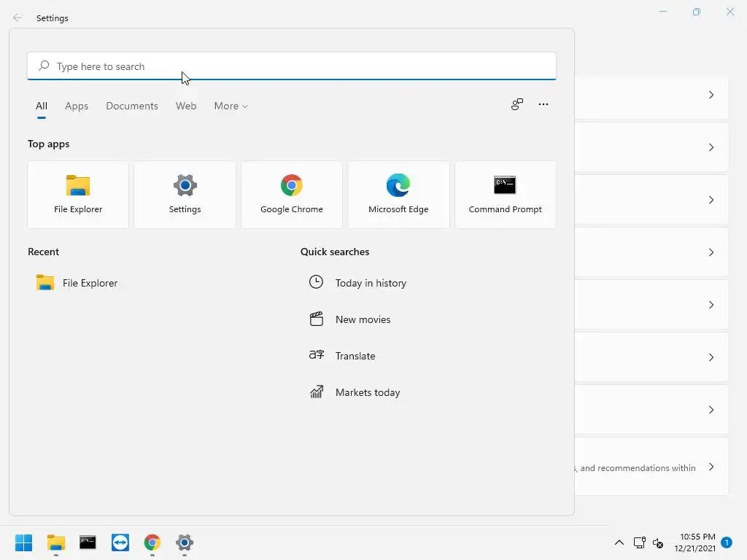Click the search box to type

coord(292,66)
